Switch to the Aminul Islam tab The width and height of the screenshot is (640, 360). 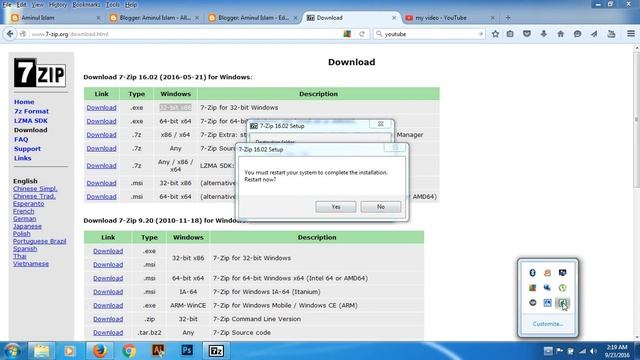[55, 18]
